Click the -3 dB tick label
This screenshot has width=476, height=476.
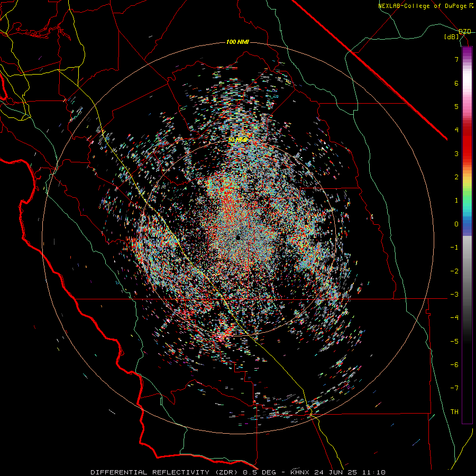pos(454,295)
